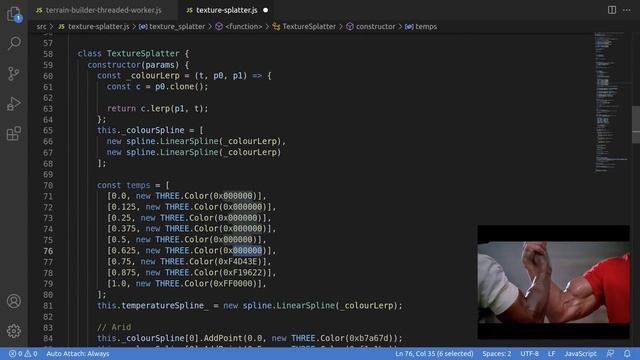Click the video thumbnail overlay
The image size is (640, 360).
553,282
